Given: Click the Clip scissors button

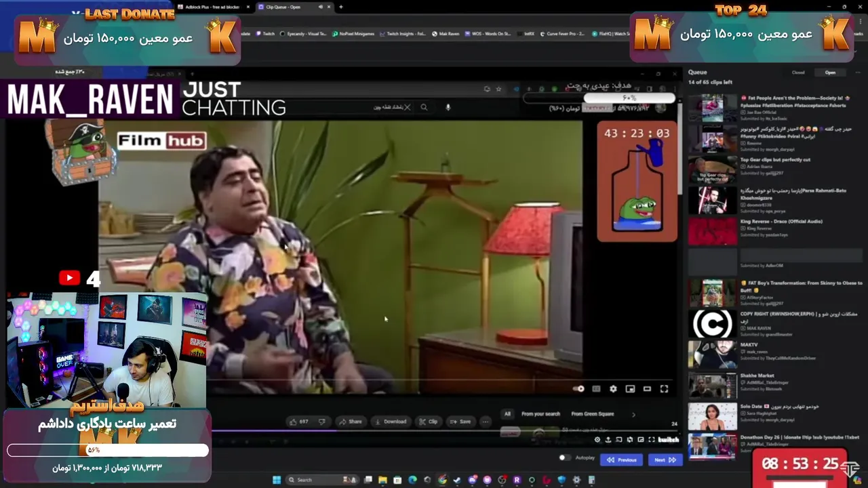Looking at the screenshot, I should pyautogui.click(x=429, y=422).
